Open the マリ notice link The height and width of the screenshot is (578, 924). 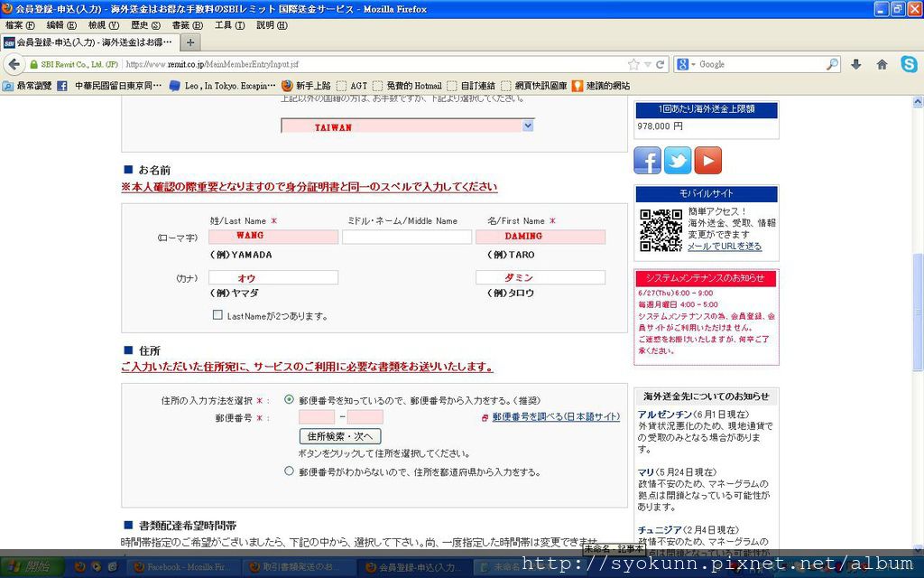[646, 471]
